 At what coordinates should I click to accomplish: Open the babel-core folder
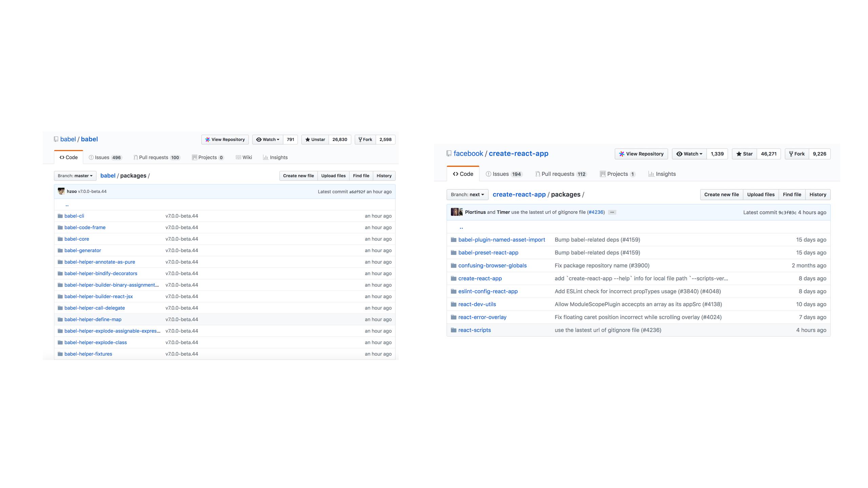(x=77, y=239)
